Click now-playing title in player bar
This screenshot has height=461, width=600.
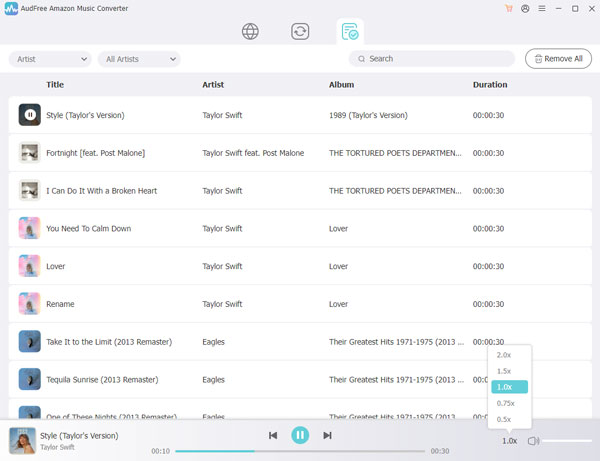(79, 436)
